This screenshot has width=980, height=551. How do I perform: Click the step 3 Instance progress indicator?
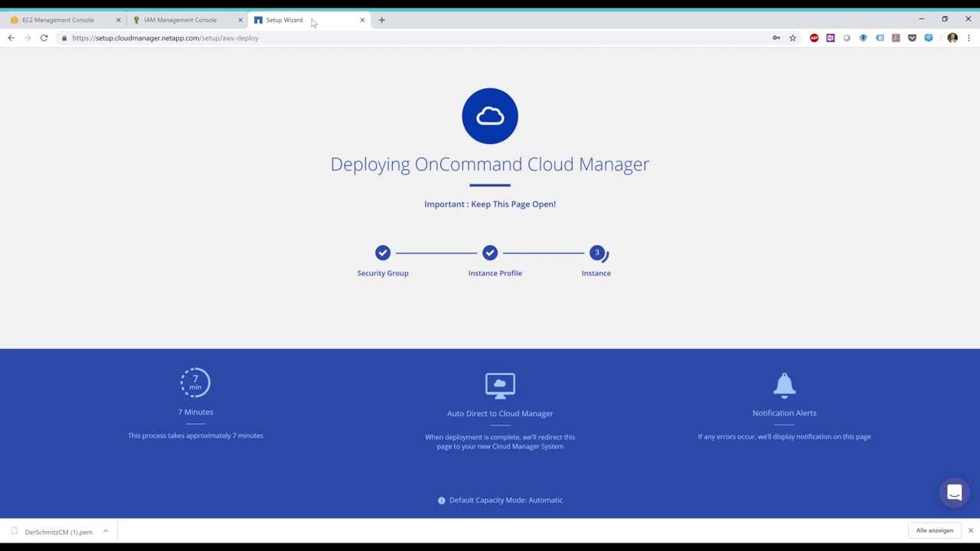[x=598, y=253]
